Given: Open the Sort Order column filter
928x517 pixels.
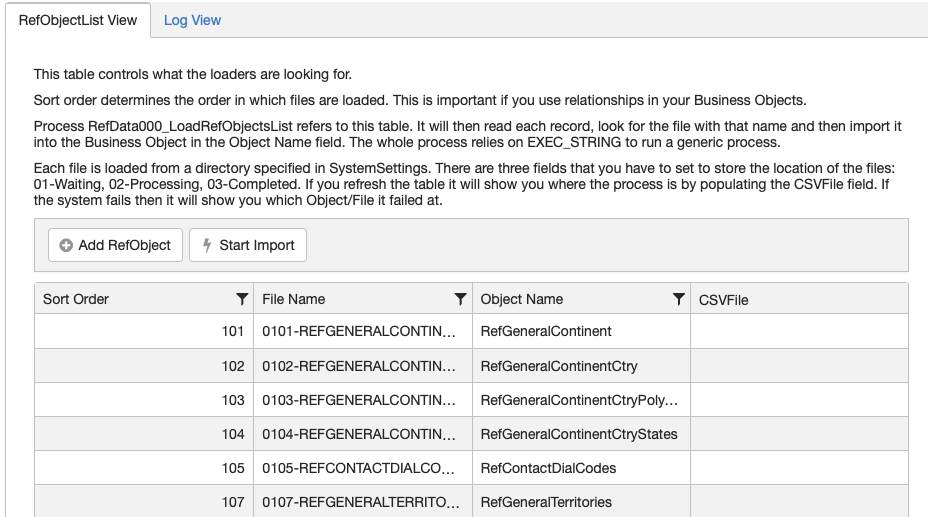Looking at the screenshot, I should (241, 299).
